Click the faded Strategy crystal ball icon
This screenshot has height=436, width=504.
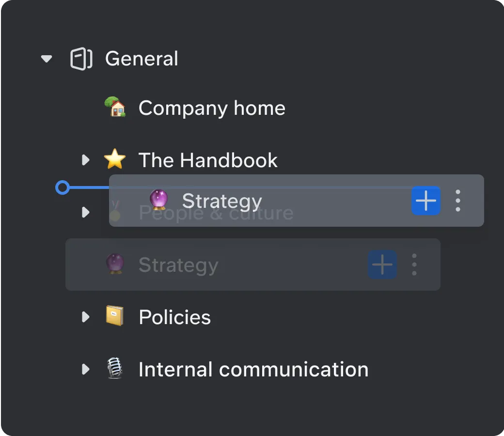(115, 264)
